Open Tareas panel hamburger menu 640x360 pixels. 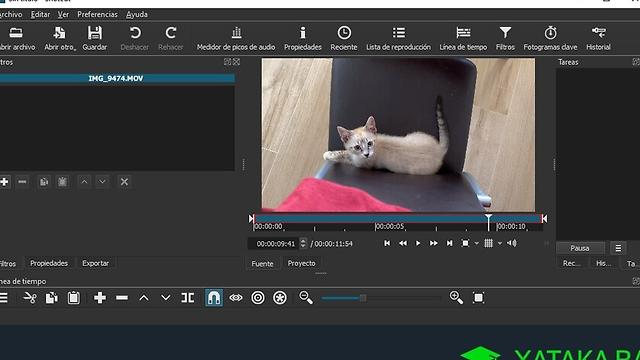(618, 248)
